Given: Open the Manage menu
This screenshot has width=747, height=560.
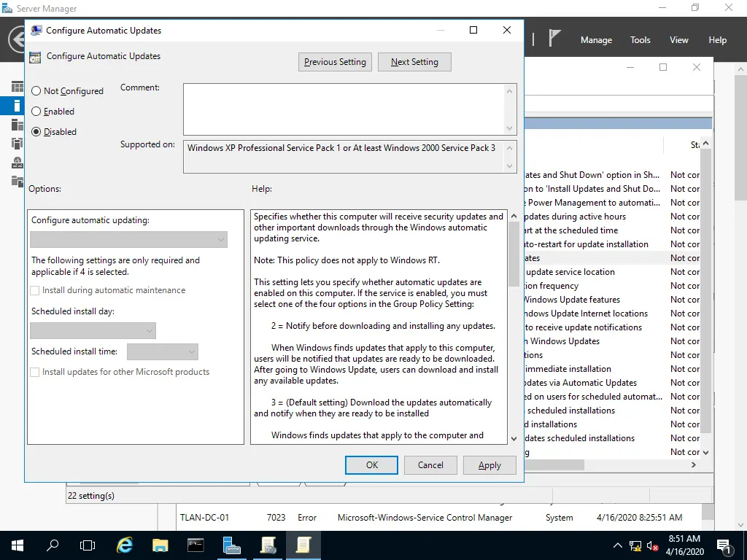Looking at the screenshot, I should coord(596,40).
